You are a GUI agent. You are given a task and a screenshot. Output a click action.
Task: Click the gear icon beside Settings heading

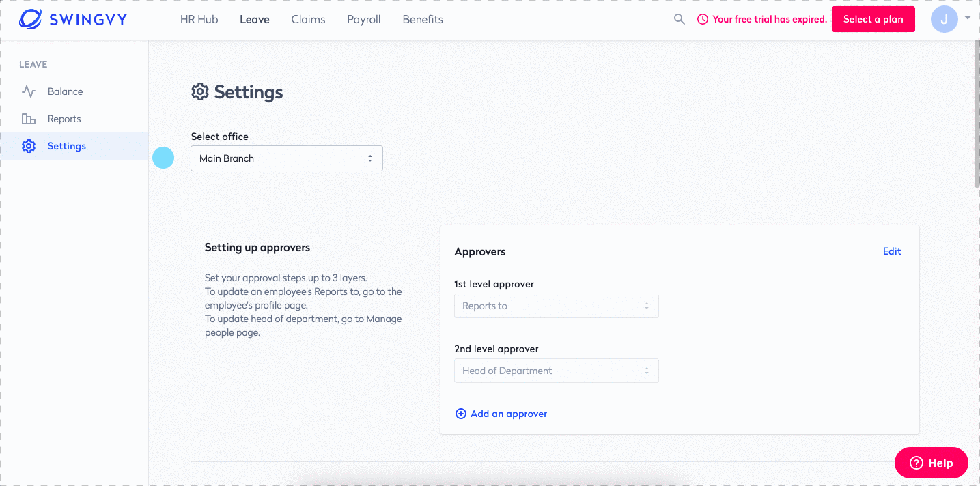(199, 91)
